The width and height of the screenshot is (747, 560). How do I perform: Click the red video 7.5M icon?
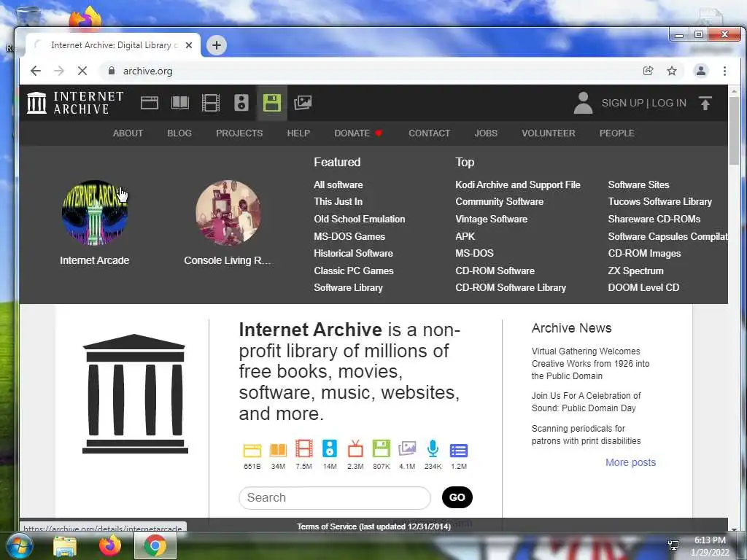304,449
